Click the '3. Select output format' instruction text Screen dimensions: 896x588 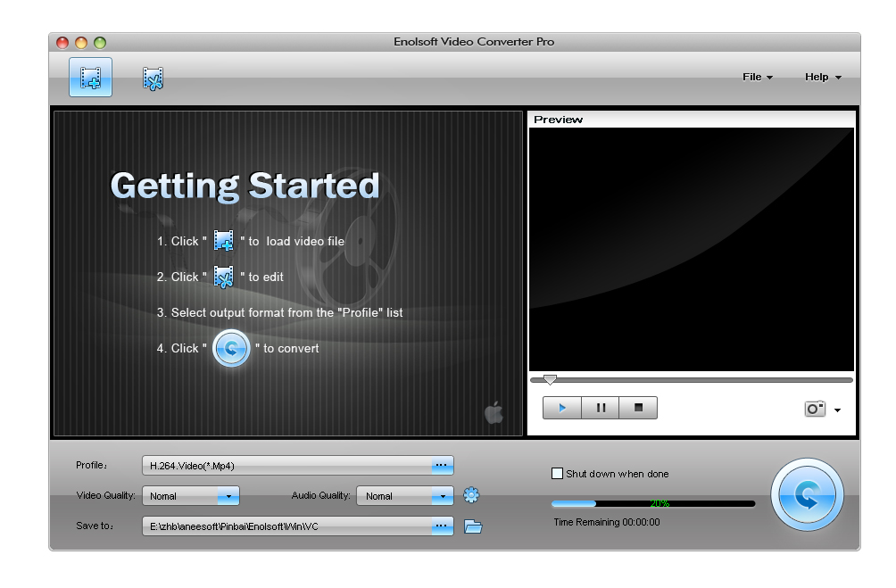[280, 312]
